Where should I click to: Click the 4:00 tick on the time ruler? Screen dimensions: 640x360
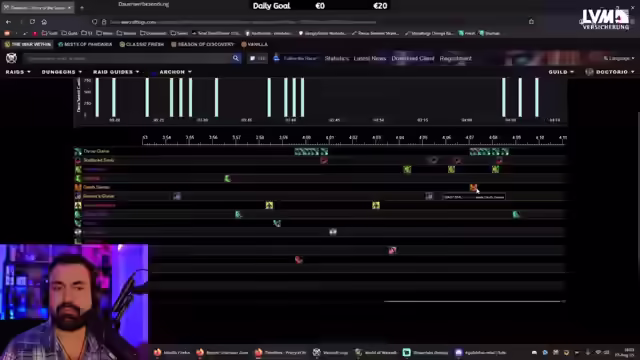307,138
